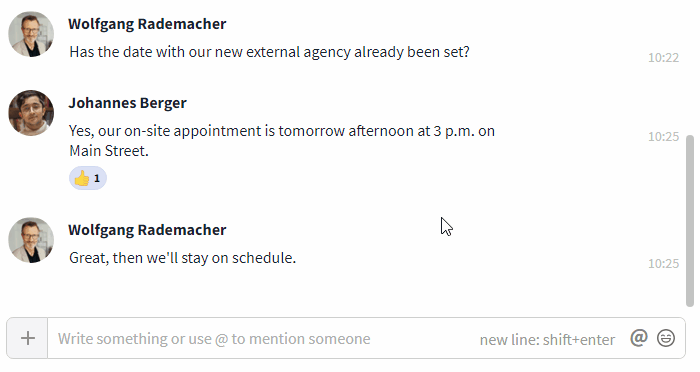
Task: Click the plus attachment button
Action: click(x=27, y=338)
